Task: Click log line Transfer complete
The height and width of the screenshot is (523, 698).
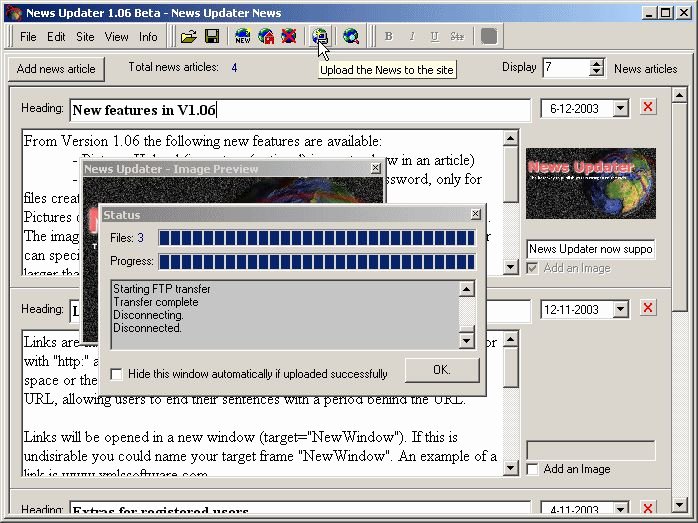Action: pos(156,302)
